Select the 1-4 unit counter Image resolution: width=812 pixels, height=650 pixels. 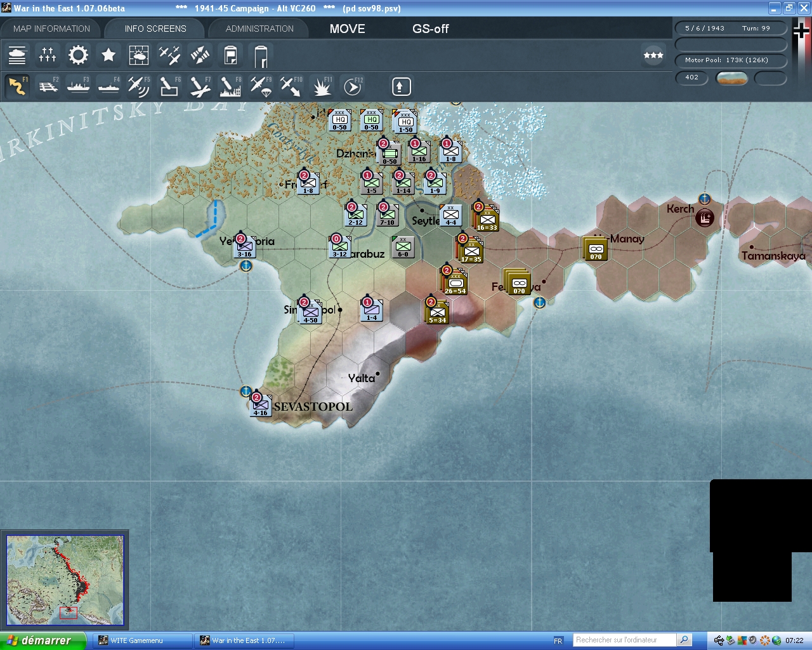(x=371, y=310)
